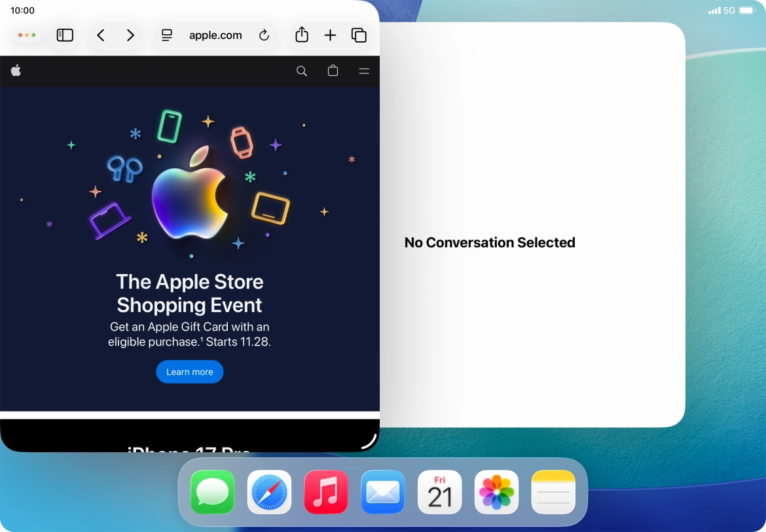This screenshot has width=766, height=532.
Task: Click the Apple logo home link
Action: coord(16,71)
